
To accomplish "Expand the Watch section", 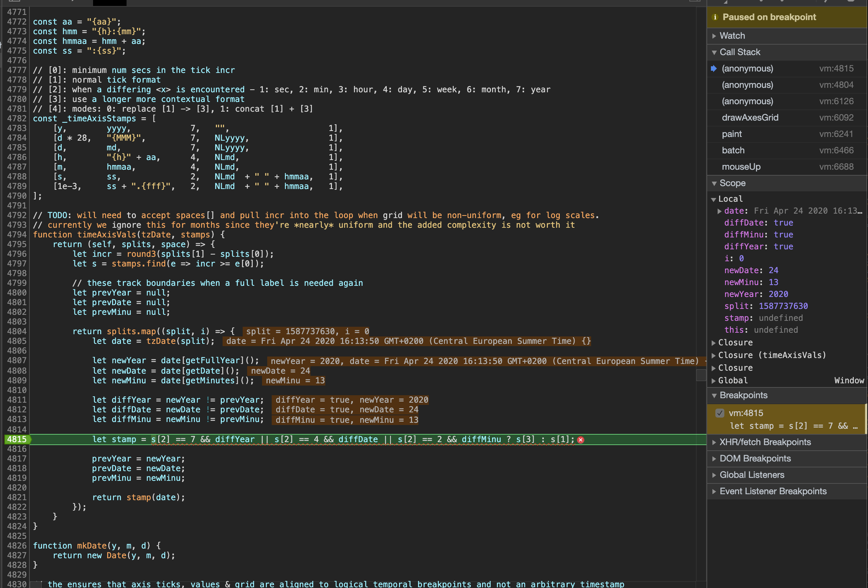I will 714,36.
